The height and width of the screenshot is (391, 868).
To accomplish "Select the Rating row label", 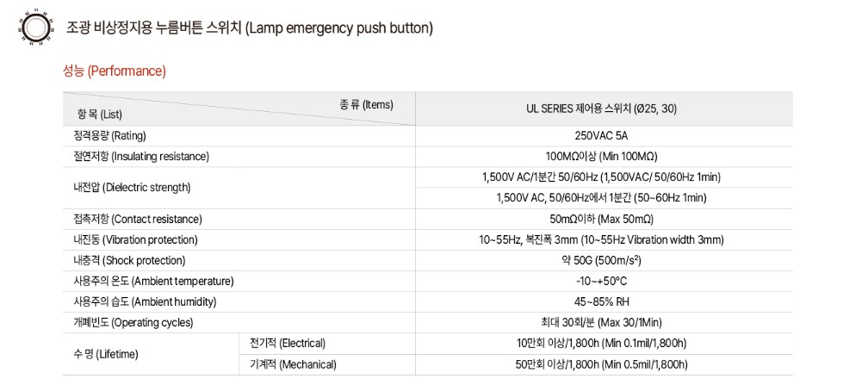I will [x=109, y=136].
